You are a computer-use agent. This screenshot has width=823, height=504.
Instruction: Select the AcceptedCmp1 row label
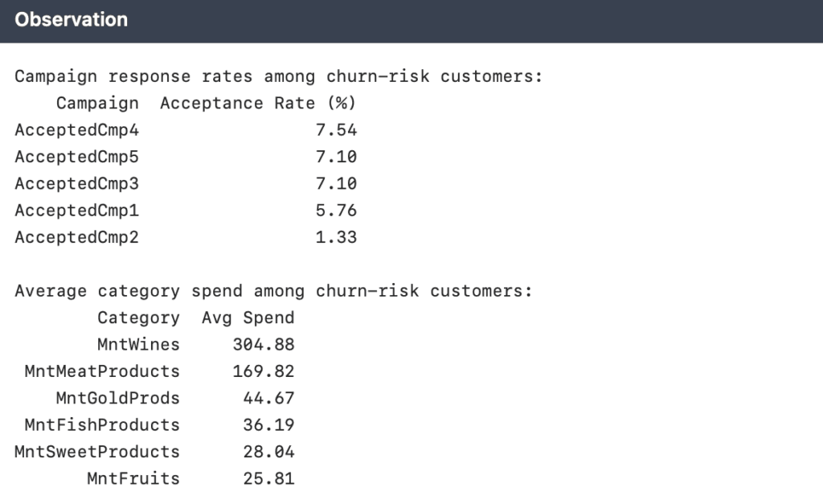point(76,211)
